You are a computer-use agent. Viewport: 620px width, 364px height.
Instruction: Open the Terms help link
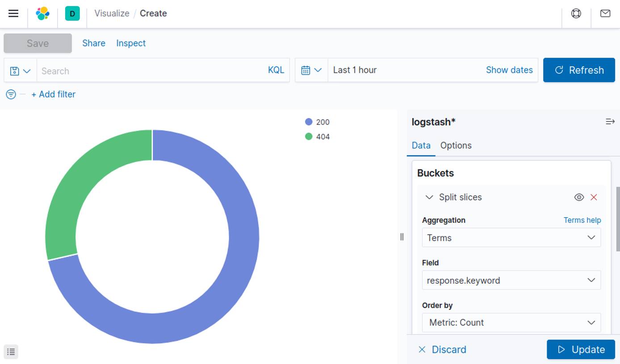(582, 220)
